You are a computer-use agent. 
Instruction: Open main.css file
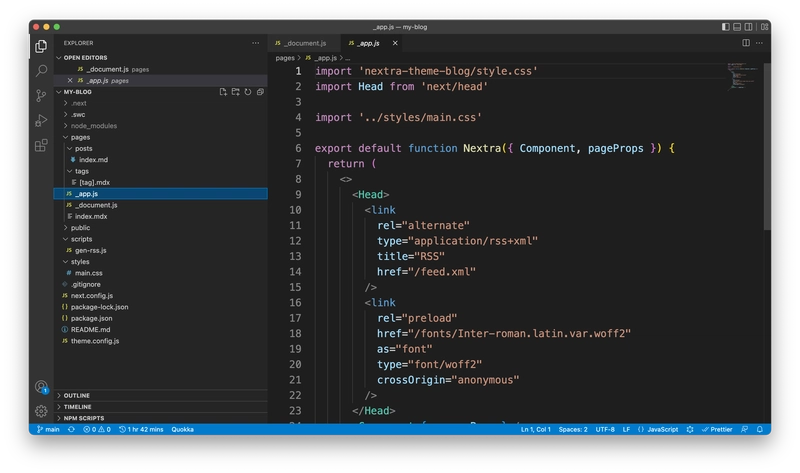161,273
